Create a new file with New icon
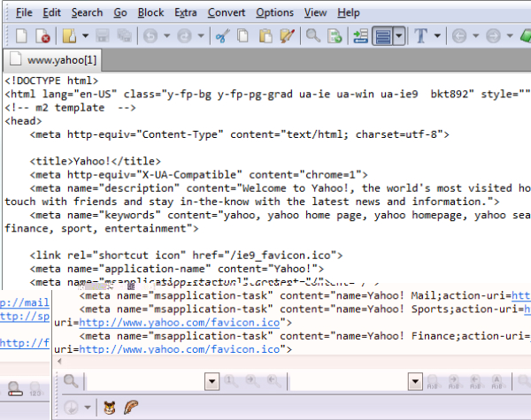This screenshot has width=531, height=420. click(21, 35)
